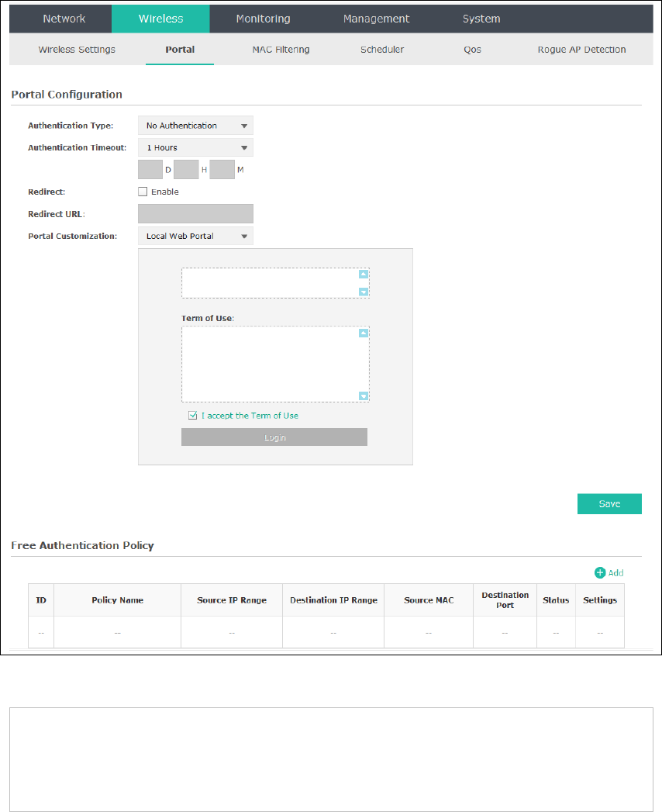
Task: Click the Days timeout input field
Action: (150, 169)
